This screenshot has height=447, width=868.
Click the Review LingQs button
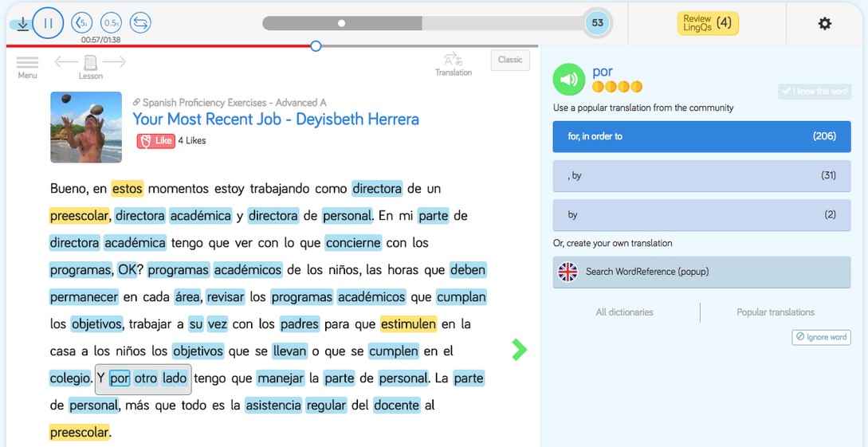[708, 23]
